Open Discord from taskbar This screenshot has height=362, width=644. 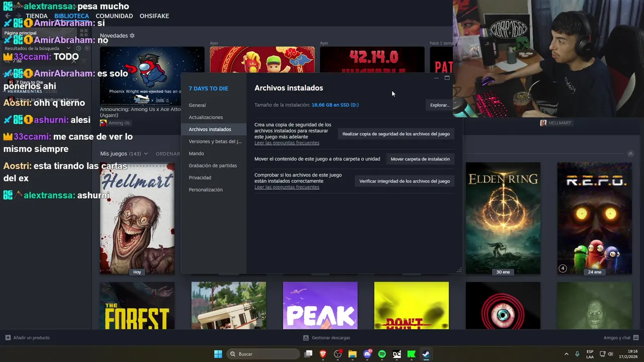(x=367, y=354)
